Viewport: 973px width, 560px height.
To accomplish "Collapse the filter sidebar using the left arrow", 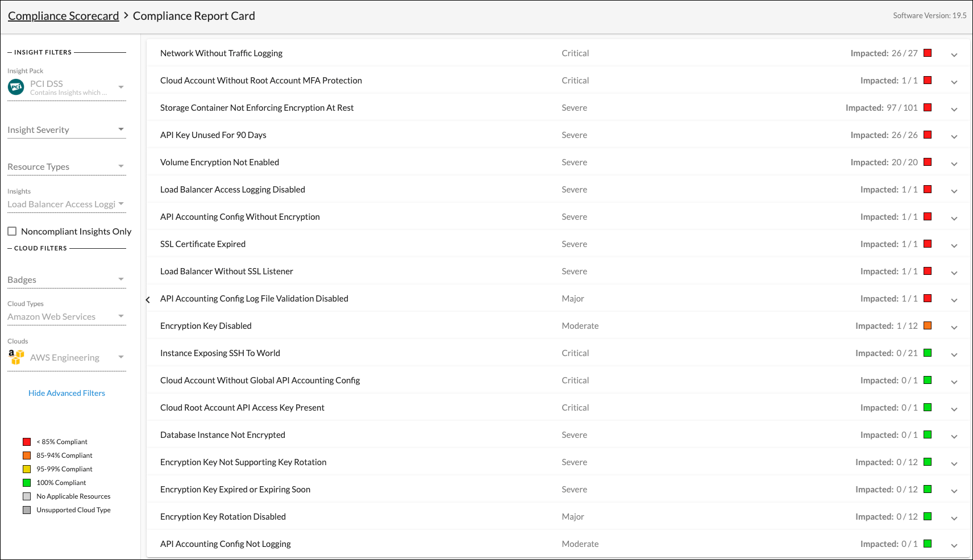I will point(148,299).
